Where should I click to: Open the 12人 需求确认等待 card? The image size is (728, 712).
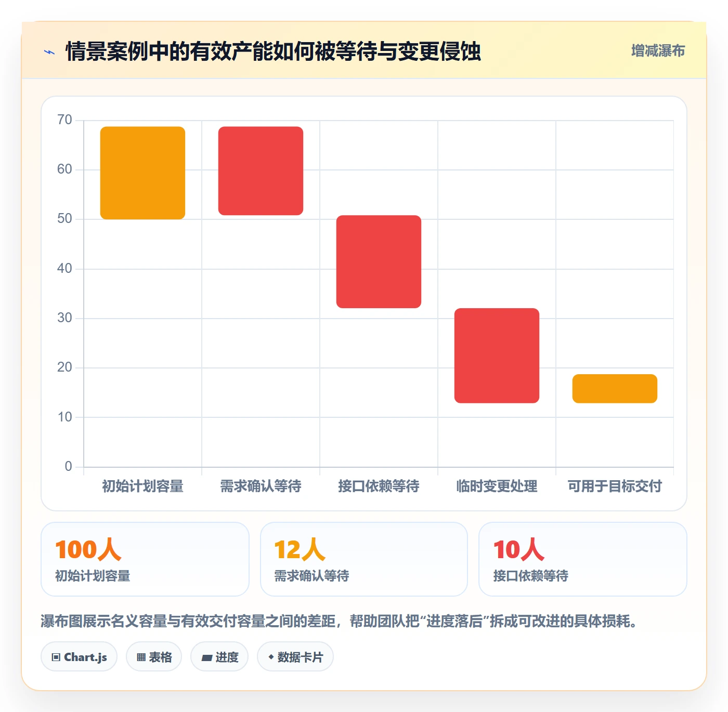coord(364,559)
